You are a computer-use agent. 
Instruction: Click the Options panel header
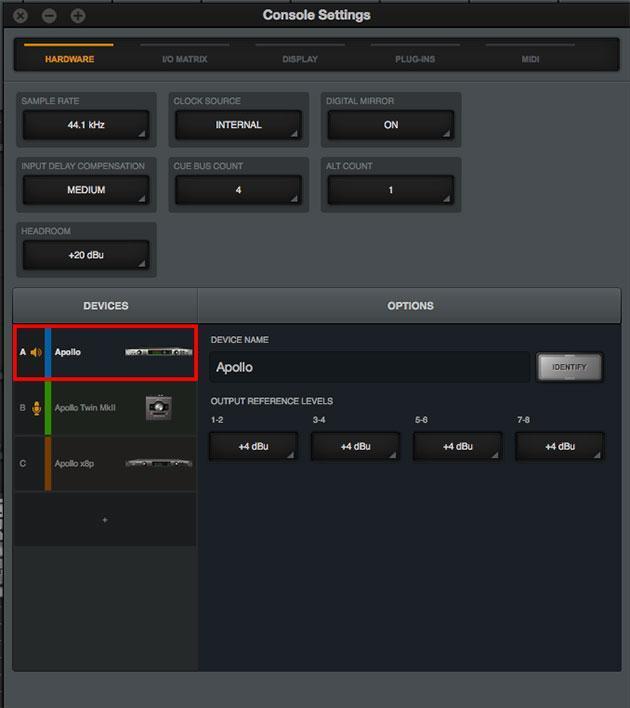point(410,306)
